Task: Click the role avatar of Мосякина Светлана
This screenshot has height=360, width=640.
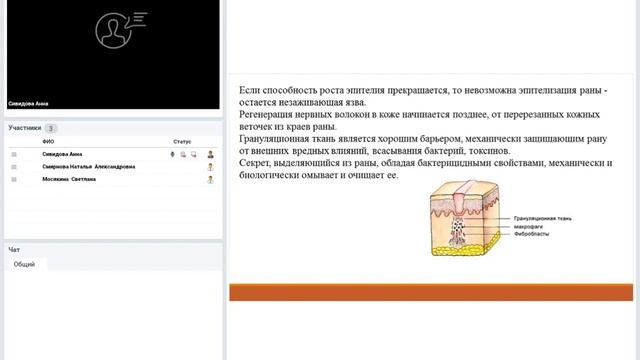Action: [211, 179]
